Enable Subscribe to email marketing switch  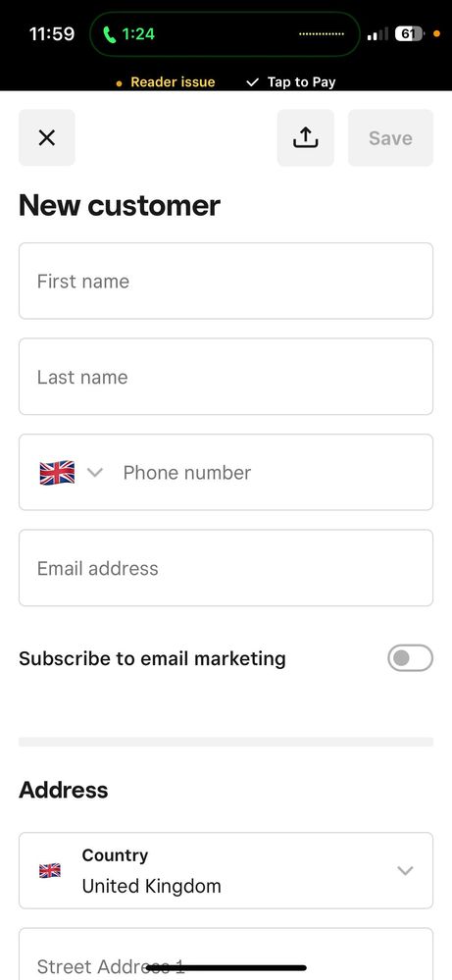410,658
